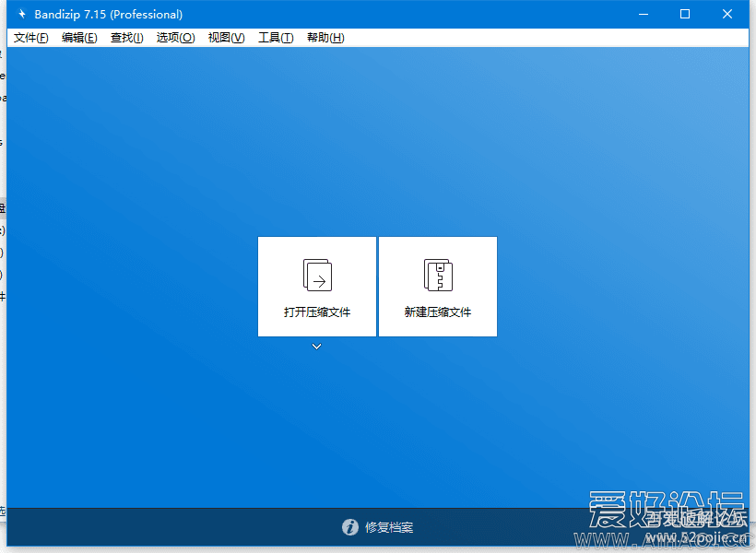Maximize the Bandizip window
756x553 pixels.
point(684,14)
